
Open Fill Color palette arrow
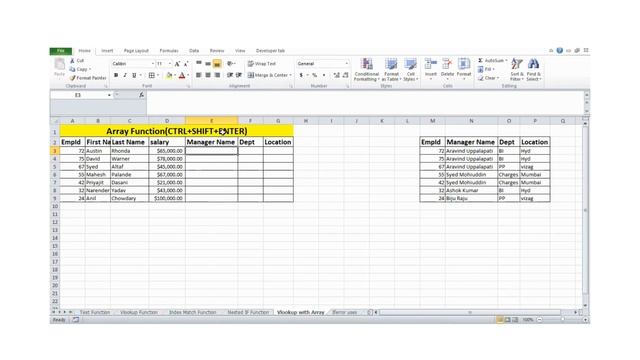pyautogui.click(x=175, y=75)
